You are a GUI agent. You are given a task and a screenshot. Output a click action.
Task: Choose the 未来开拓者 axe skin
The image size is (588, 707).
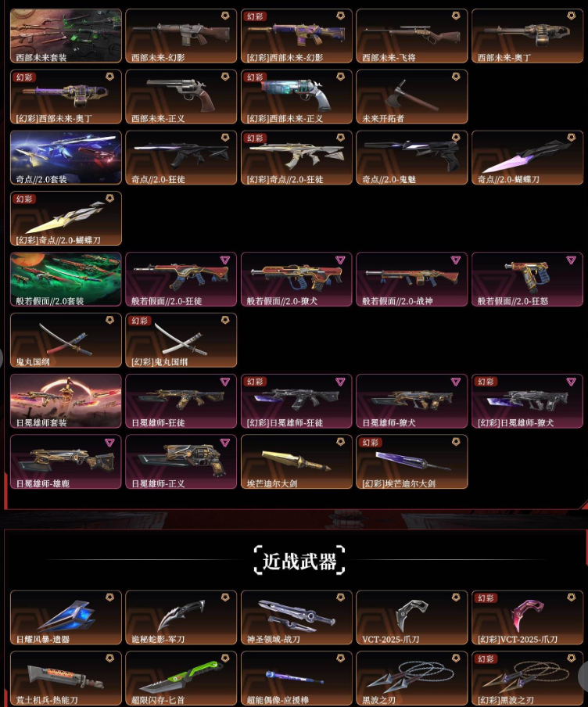click(412, 96)
